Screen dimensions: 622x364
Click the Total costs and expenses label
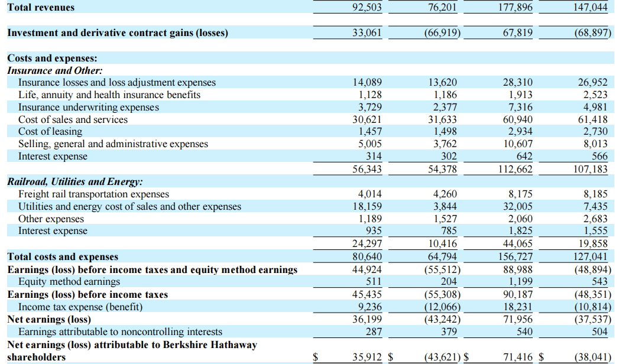coord(63,256)
